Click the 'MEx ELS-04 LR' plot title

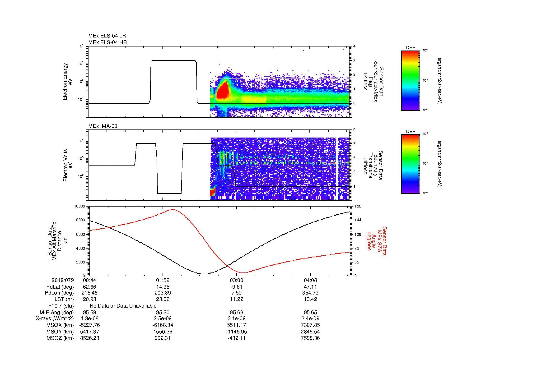[x=107, y=36]
